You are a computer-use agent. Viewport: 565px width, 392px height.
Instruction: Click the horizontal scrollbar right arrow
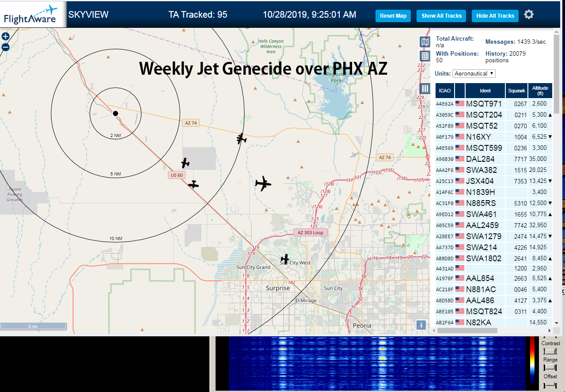pos(550,330)
